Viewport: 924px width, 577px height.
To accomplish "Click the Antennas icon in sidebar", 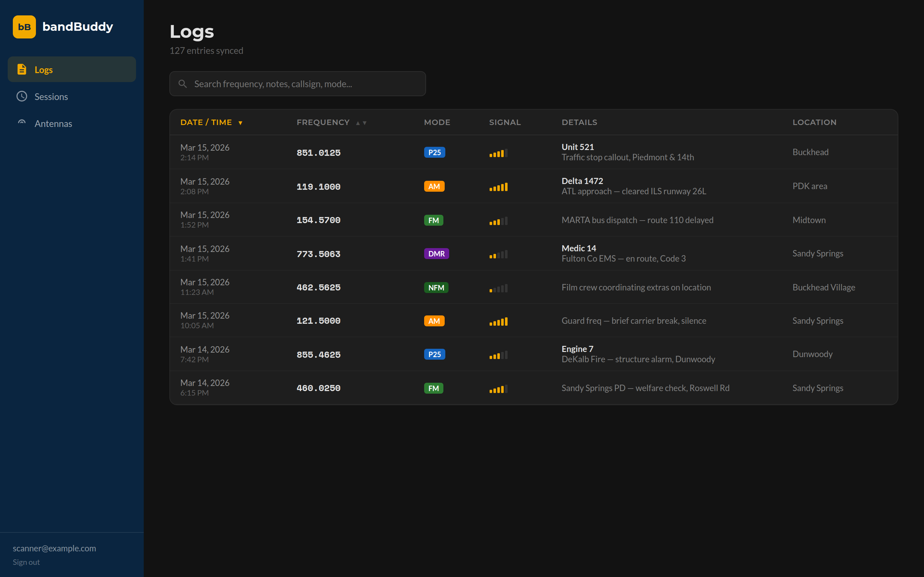I will point(22,122).
